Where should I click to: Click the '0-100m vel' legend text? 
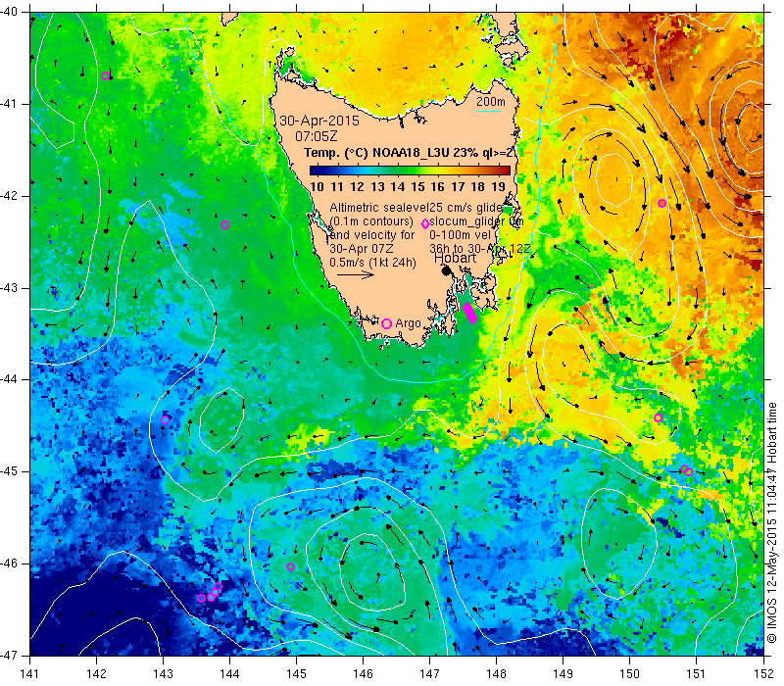point(460,234)
